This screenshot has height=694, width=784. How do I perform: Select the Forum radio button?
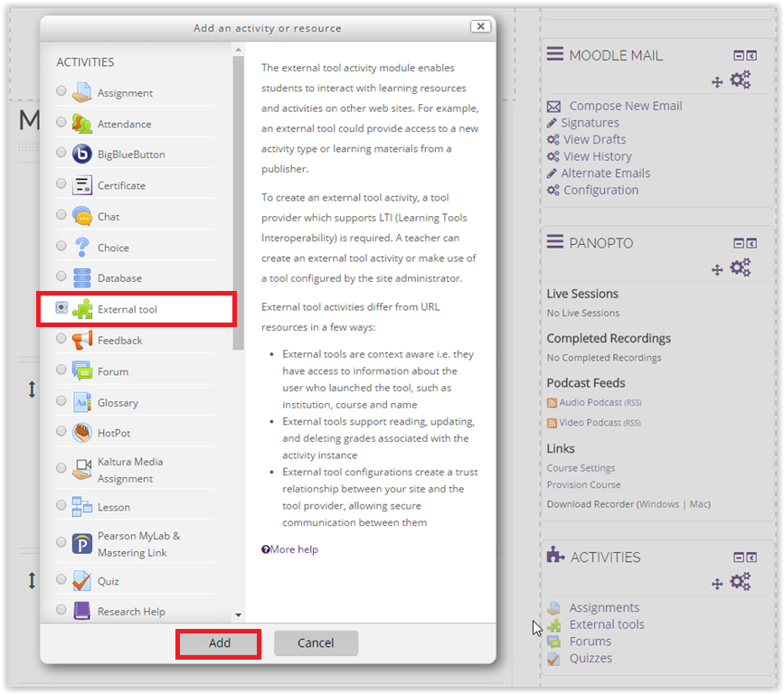tap(61, 370)
